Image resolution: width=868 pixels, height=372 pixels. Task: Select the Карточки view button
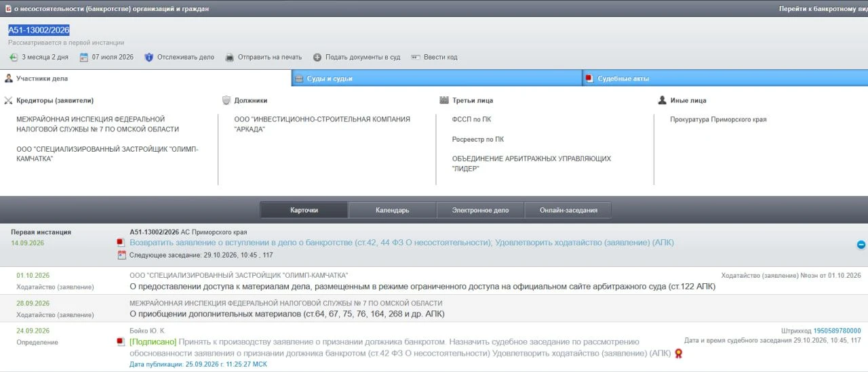(304, 210)
